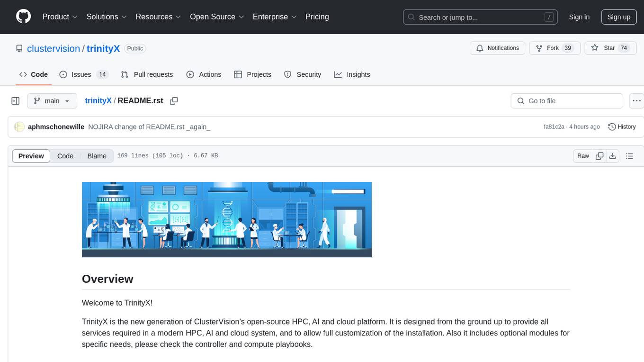This screenshot has height=362, width=644.
Task: Open the clustervision owner page
Action: pyautogui.click(x=54, y=48)
